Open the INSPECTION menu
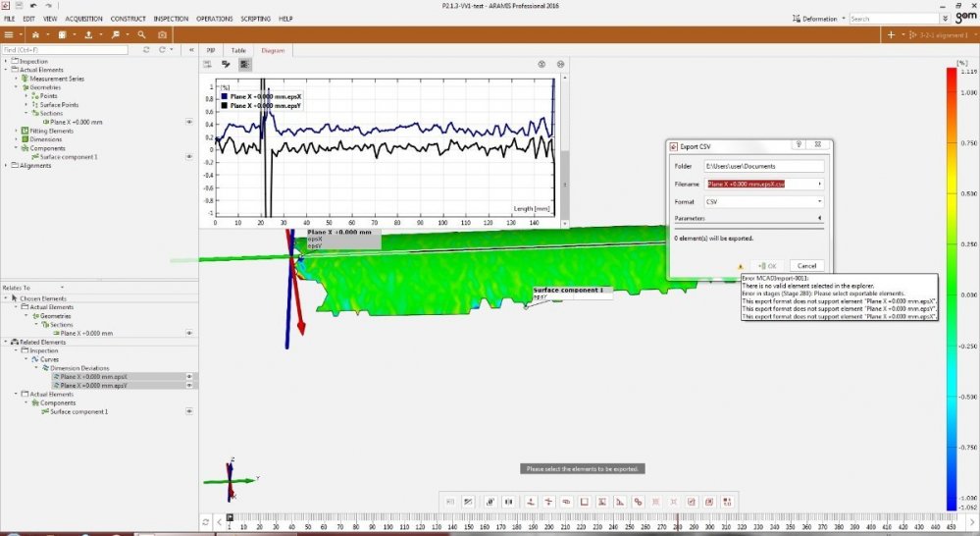 click(171, 19)
